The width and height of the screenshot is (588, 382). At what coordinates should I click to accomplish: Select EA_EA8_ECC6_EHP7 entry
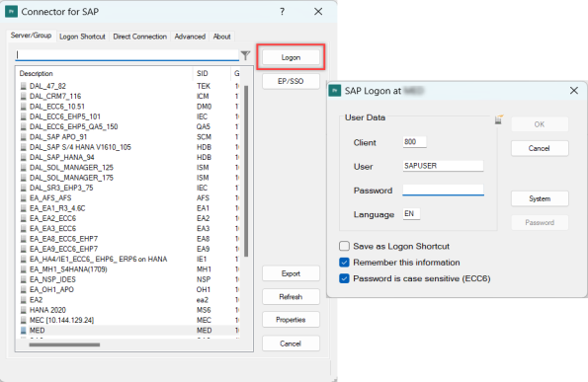pyautogui.click(x=129, y=239)
